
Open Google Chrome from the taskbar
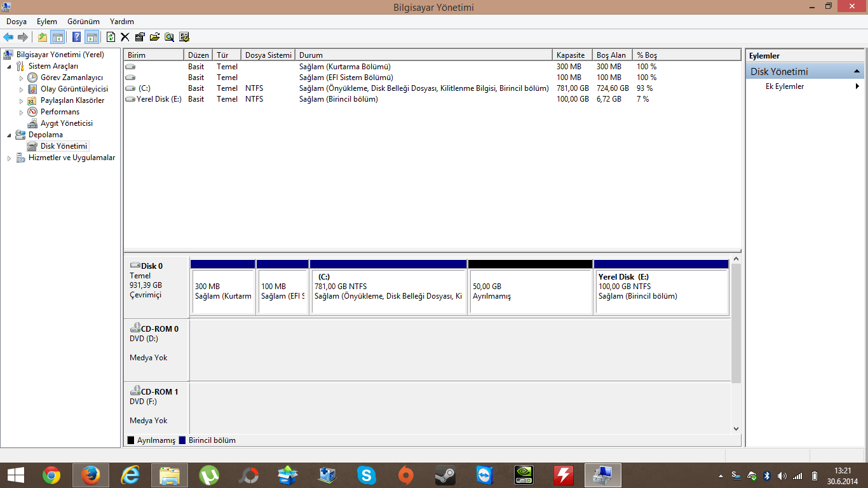click(x=51, y=475)
